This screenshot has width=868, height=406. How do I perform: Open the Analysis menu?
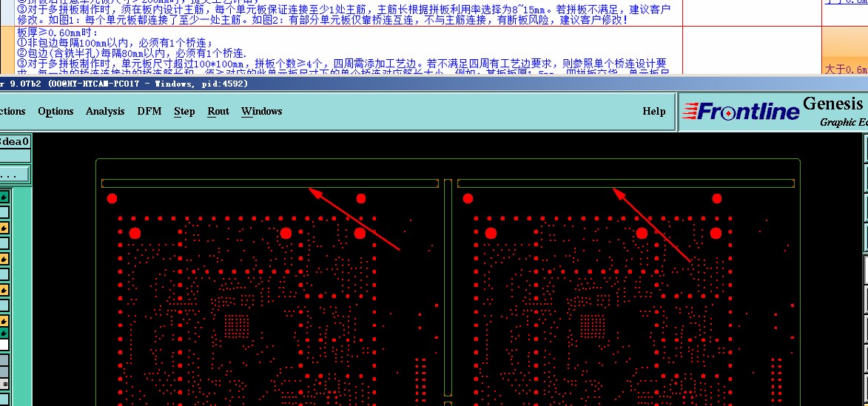click(105, 111)
